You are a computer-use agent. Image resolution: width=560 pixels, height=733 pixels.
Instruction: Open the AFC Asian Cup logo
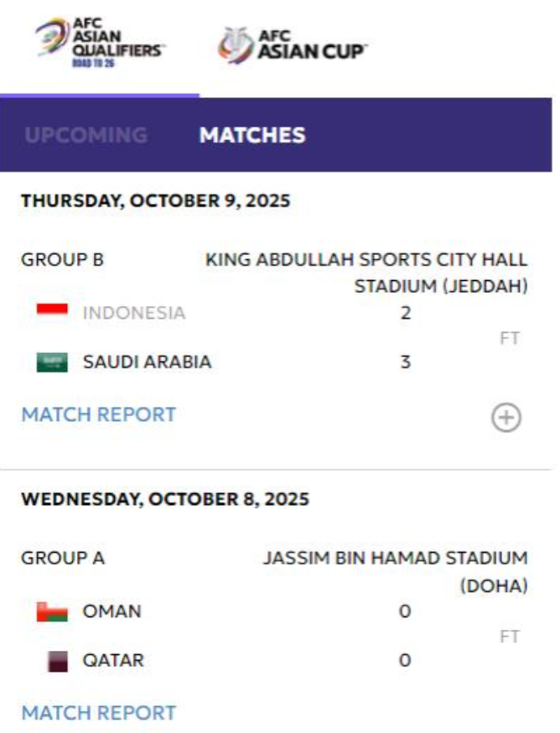coord(293,45)
